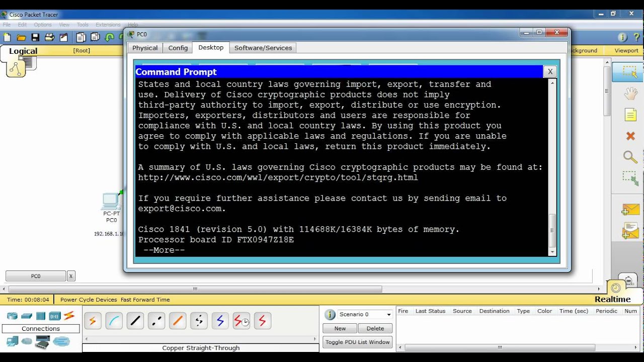The width and height of the screenshot is (644, 362).
Task: Open the Tools menu
Action: tap(83, 25)
